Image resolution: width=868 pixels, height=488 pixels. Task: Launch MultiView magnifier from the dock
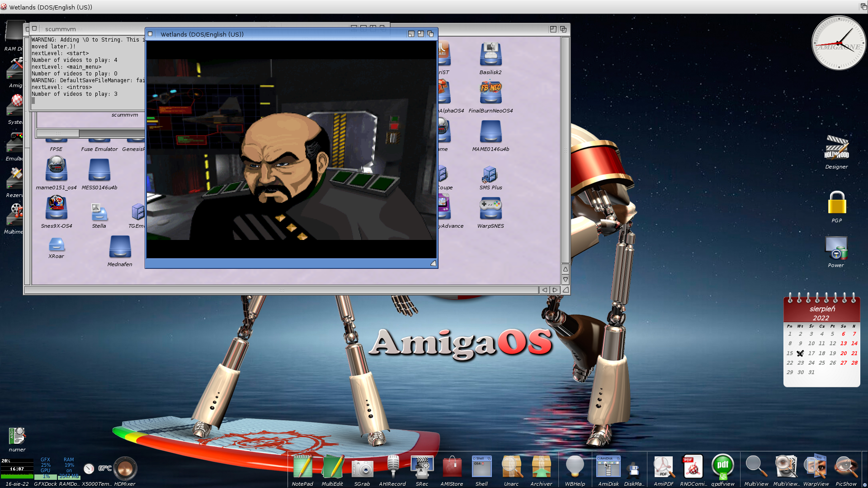(756, 467)
